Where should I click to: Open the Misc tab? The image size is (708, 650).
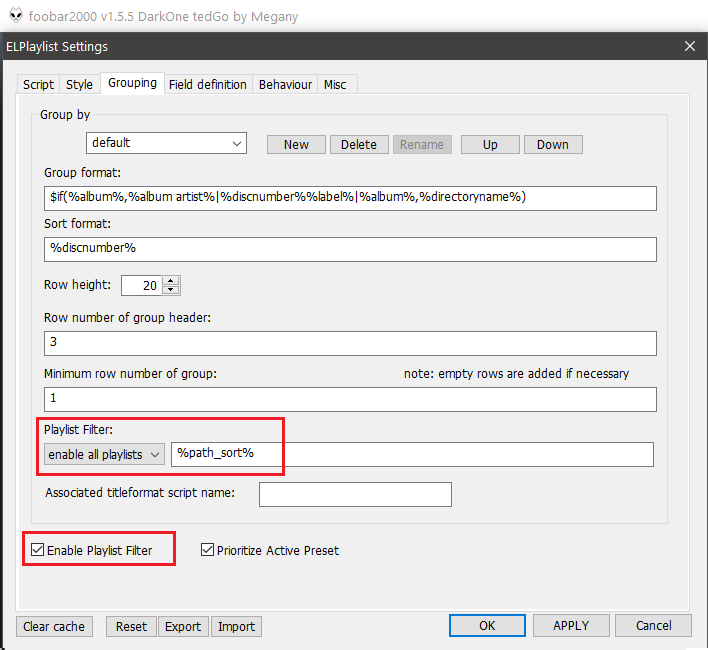coord(335,85)
